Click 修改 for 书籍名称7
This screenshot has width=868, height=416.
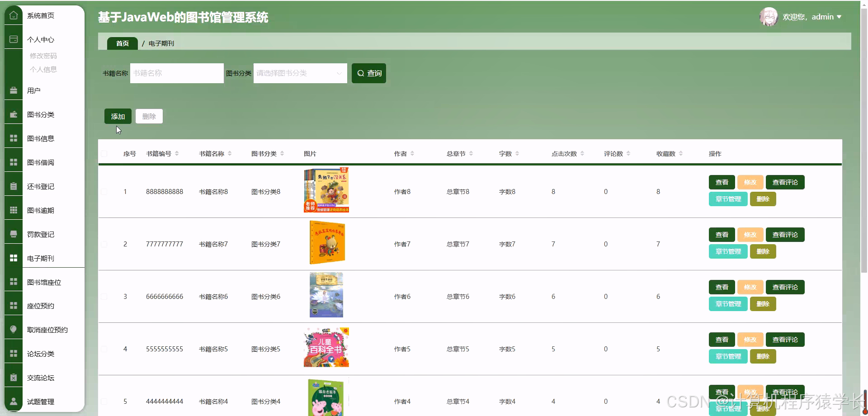pos(750,235)
